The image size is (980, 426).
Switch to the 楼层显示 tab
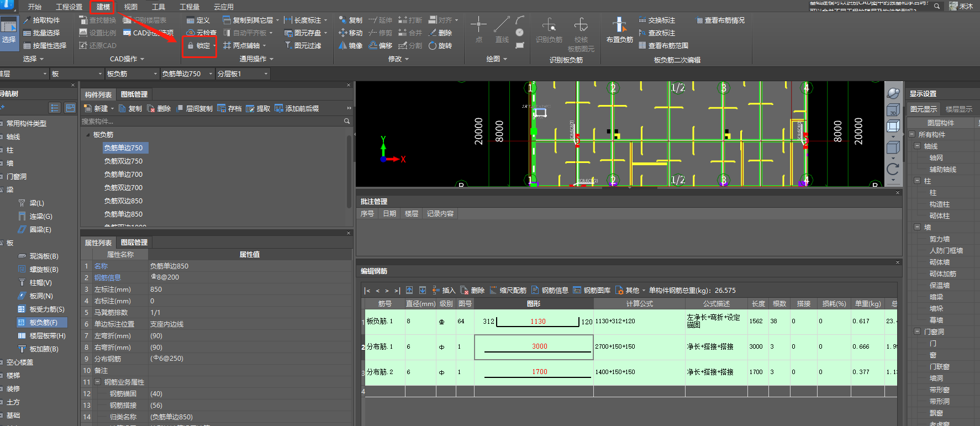tap(958, 109)
